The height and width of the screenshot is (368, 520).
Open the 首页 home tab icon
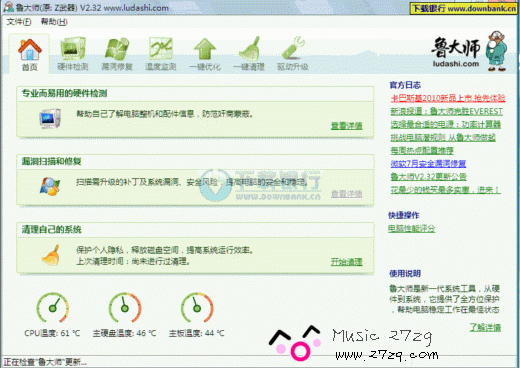click(30, 50)
